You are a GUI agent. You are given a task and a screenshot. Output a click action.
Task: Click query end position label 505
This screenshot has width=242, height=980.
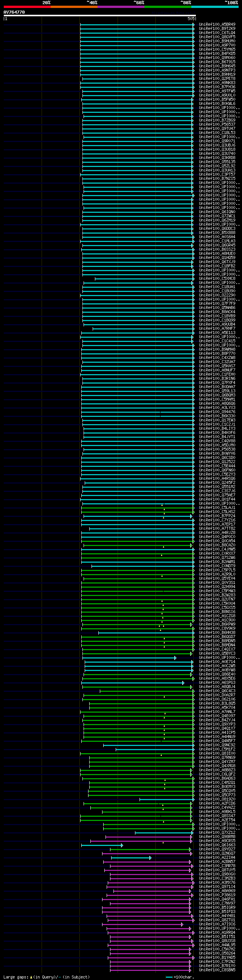(191, 19)
